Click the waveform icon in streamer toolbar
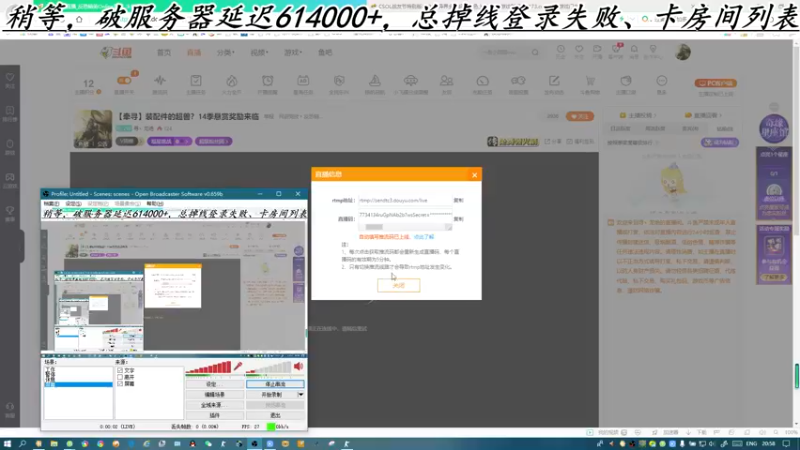The width and height of the screenshot is (800, 450). pyautogui.click(x=160, y=81)
